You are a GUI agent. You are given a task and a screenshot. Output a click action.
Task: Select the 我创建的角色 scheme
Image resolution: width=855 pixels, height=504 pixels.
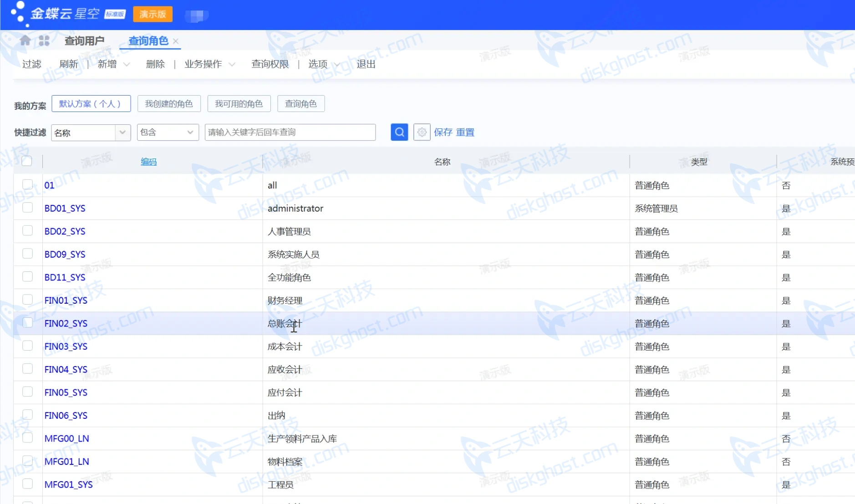169,104
